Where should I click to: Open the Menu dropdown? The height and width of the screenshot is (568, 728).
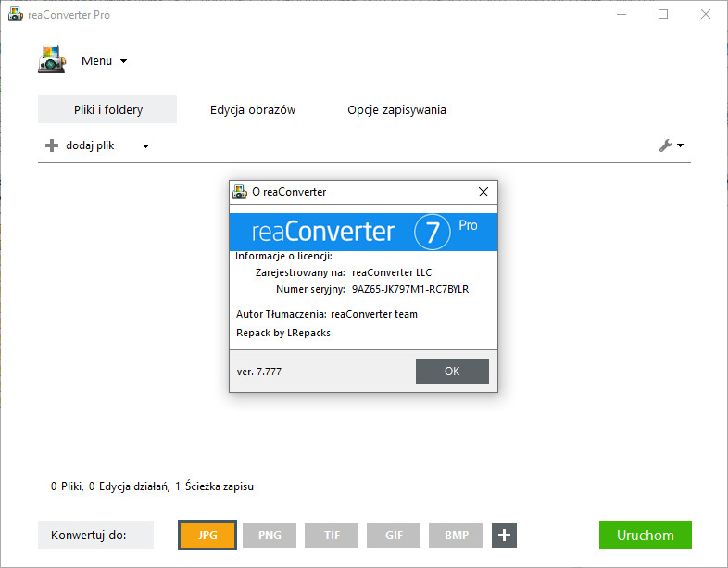[104, 61]
